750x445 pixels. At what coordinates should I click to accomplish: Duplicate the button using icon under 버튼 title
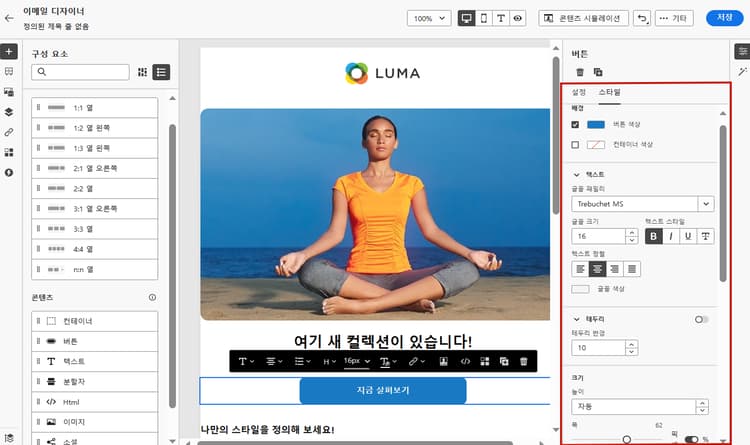598,72
